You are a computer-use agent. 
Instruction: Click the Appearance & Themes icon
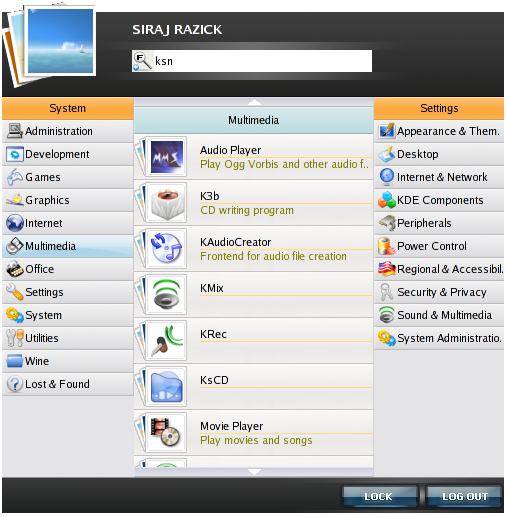[387, 131]
